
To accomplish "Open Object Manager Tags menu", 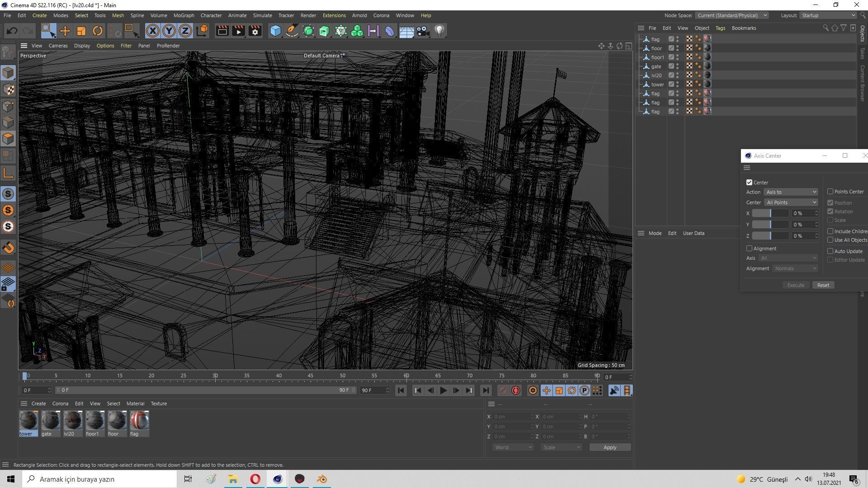I will pyautogui.click(x=720, y=28).
